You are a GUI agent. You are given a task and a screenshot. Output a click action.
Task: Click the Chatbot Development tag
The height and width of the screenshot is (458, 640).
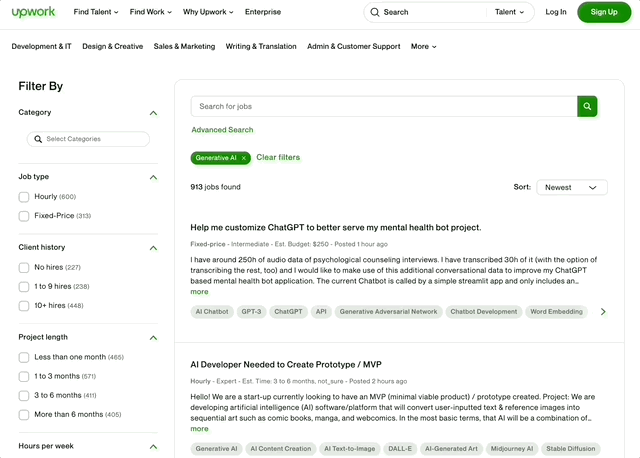(484, 312)
